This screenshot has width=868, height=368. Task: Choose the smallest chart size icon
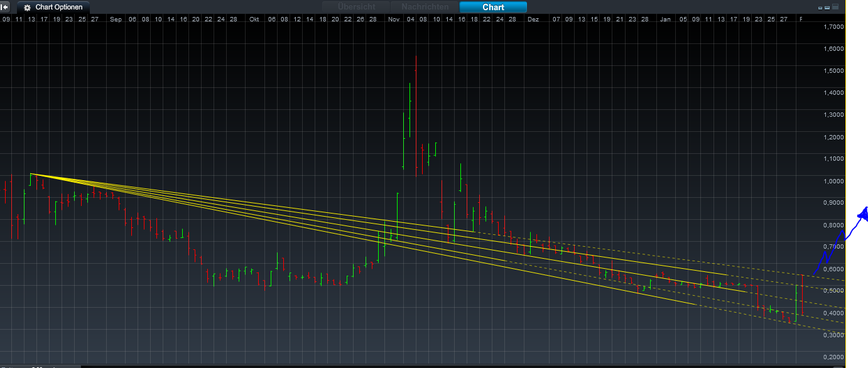tap(820, 8)
